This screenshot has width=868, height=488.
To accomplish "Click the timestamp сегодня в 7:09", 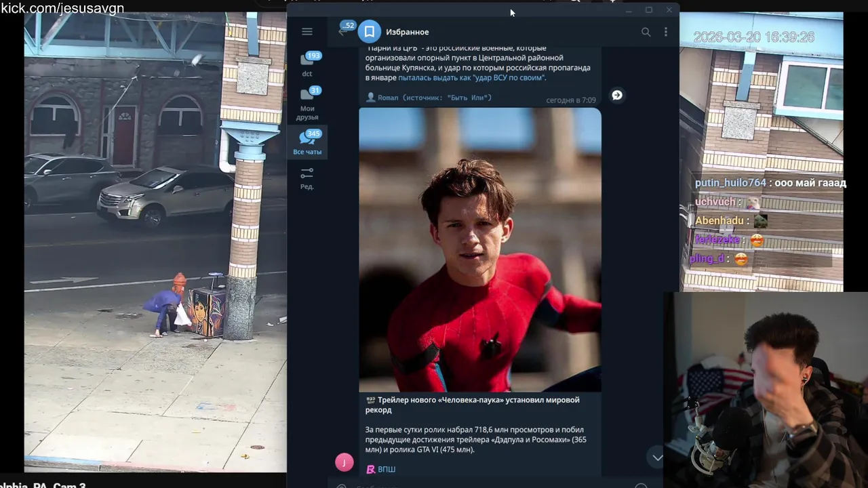I will [x=571, y=100].
